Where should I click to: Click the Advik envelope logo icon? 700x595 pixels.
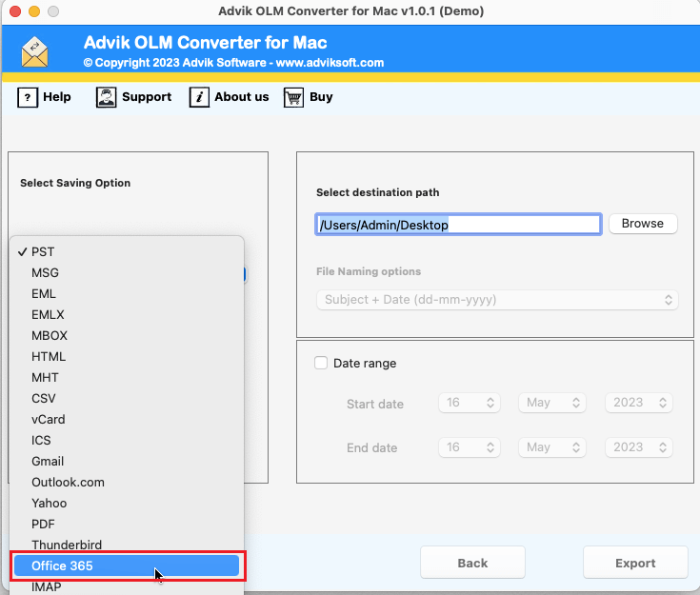34,52
